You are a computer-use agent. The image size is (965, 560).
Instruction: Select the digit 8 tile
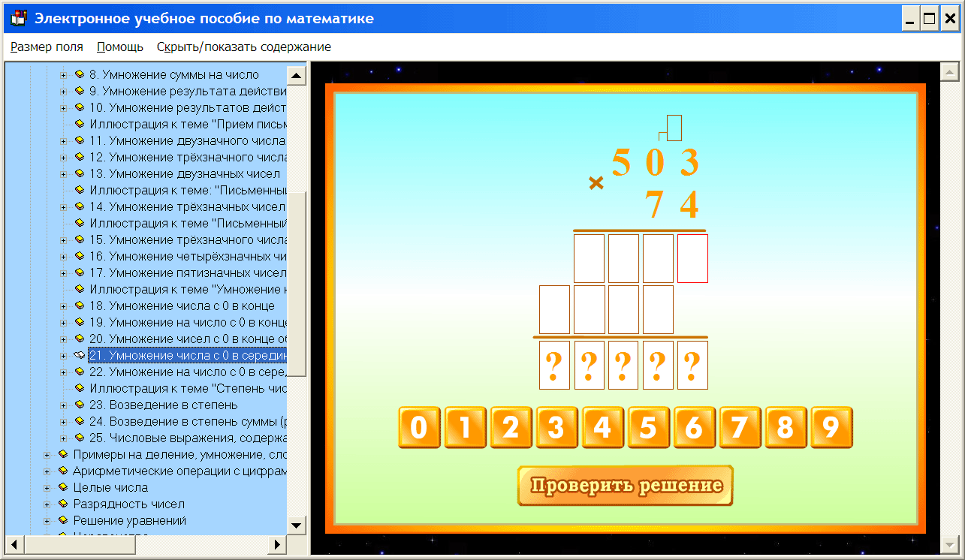786,428
